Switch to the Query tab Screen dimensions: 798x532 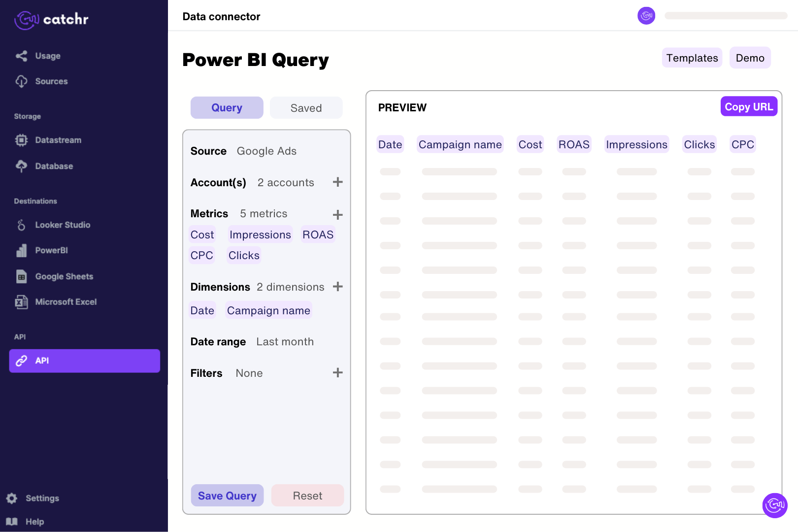pyautogui.click(x=227, y=107)
